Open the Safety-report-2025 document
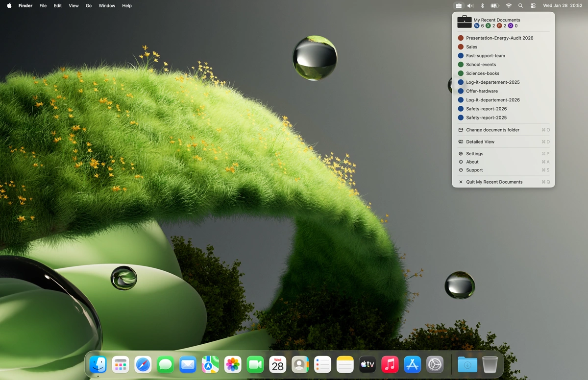Image resolution: width=588 pixels, height=380 pixels. 487,118
